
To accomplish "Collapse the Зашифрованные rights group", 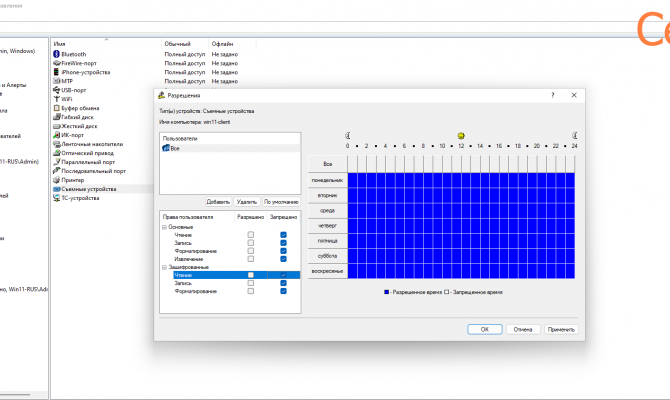I will 164,266.
